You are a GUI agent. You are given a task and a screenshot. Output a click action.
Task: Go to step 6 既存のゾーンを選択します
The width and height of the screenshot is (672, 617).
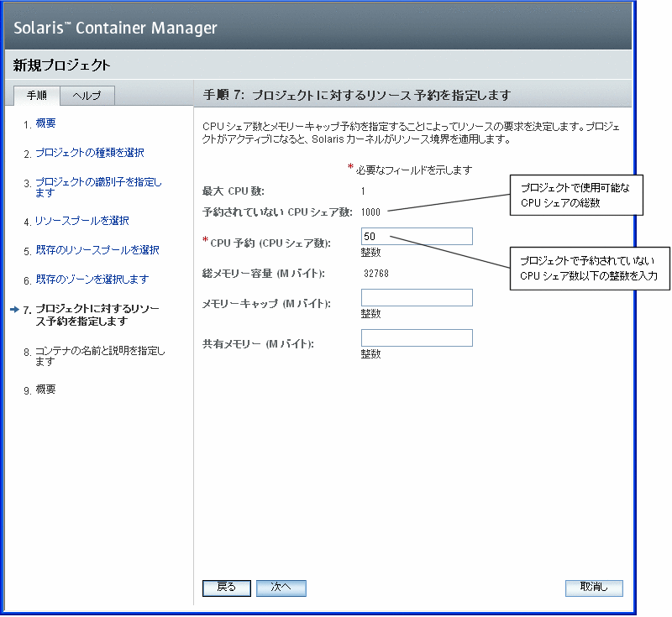92,280
